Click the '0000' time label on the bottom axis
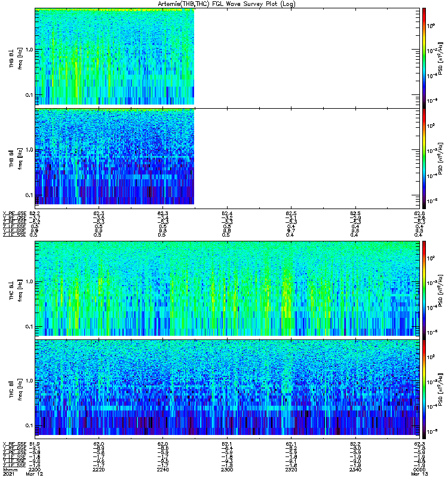The width and height of the screenshot is (448, 478). point(419,470)
